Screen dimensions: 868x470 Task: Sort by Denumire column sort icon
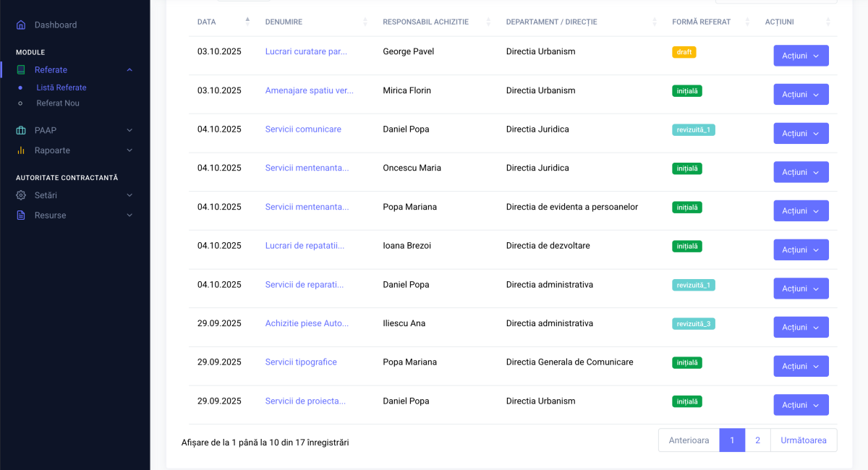[365, 22]
